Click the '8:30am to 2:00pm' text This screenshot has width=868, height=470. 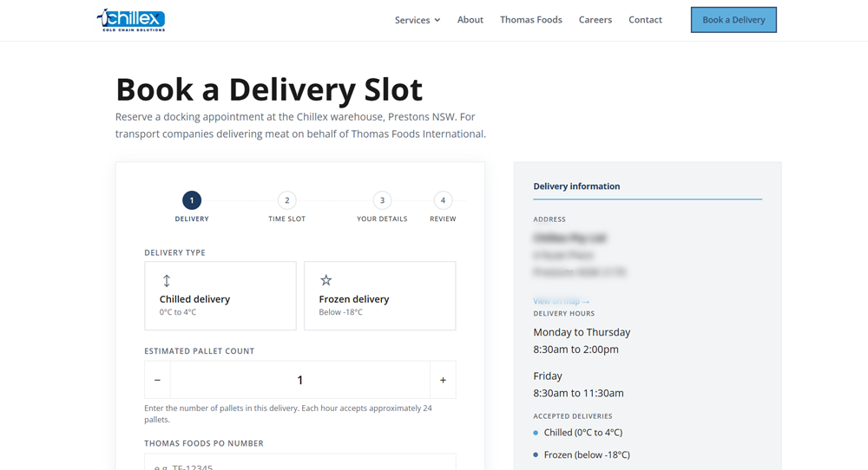[x=575, y=349]
